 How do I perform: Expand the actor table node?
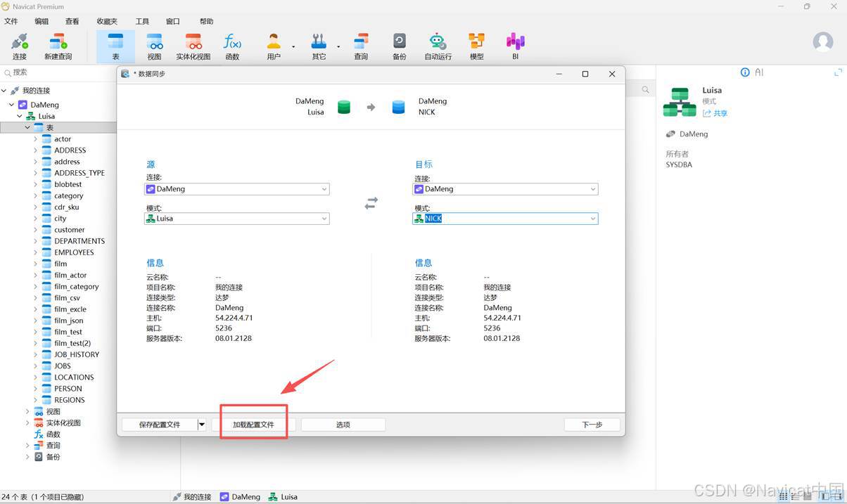click(35, 139)
